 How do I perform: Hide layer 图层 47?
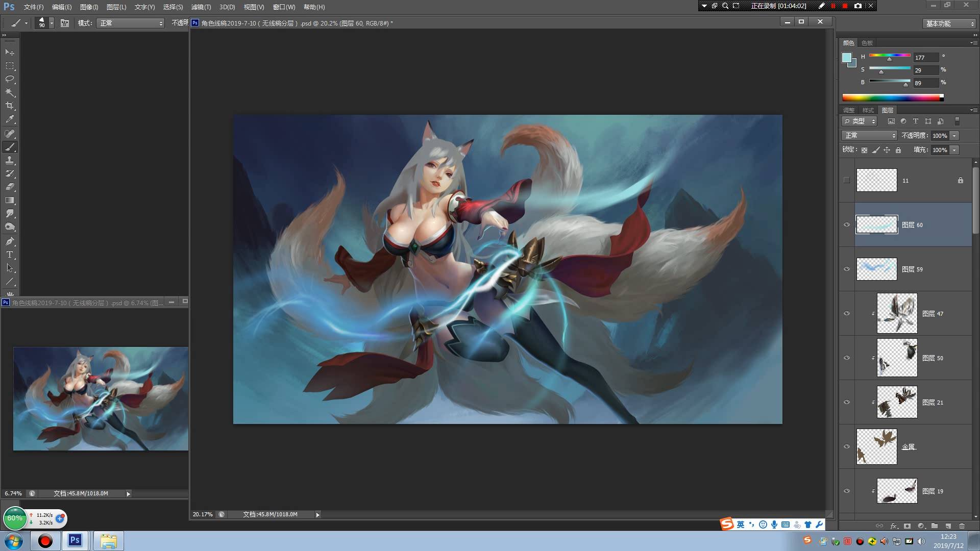tap(847, 313)
